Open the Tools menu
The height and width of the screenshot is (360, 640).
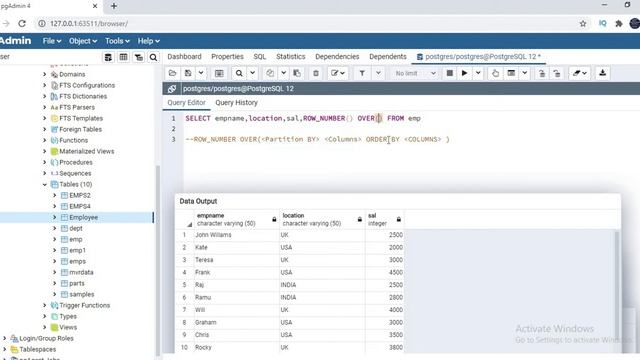click(x=117, y=41)
